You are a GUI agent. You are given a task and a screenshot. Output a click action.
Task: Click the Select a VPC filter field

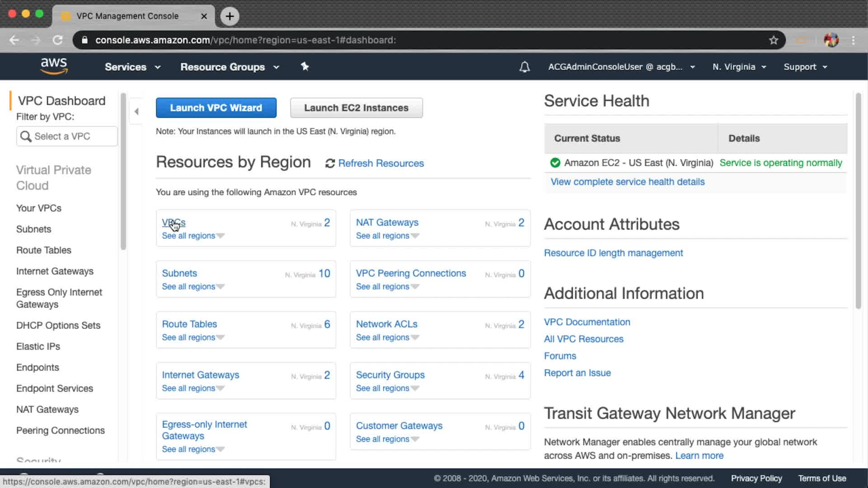67,136
